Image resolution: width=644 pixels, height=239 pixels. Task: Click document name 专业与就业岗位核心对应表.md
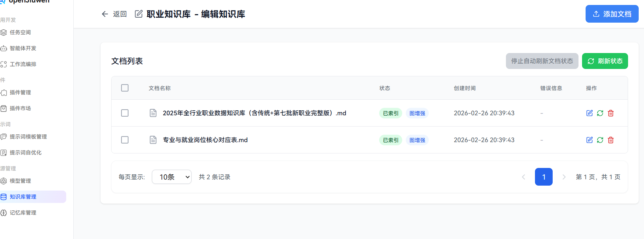coord(205,140)
